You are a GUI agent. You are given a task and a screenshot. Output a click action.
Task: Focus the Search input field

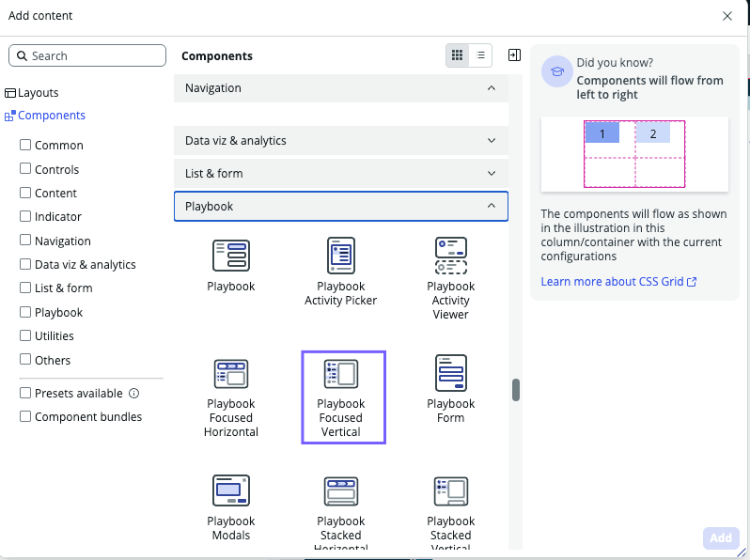tap(87, 56)
